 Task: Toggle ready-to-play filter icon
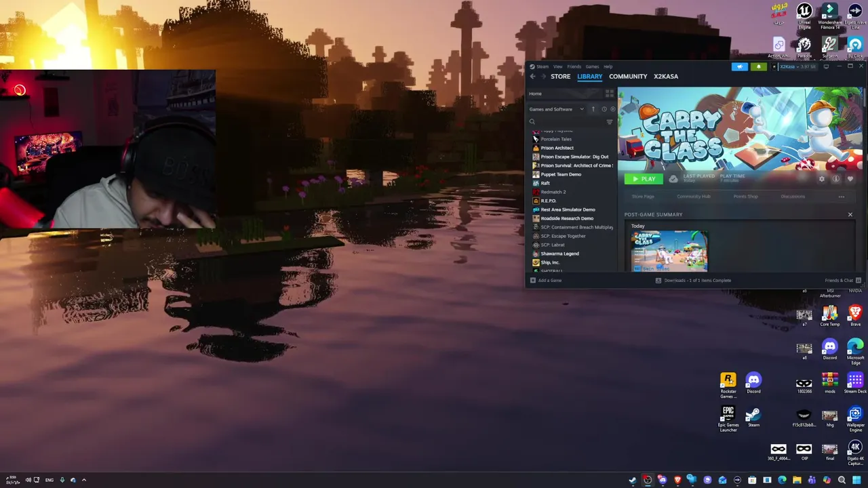point(613,109)
